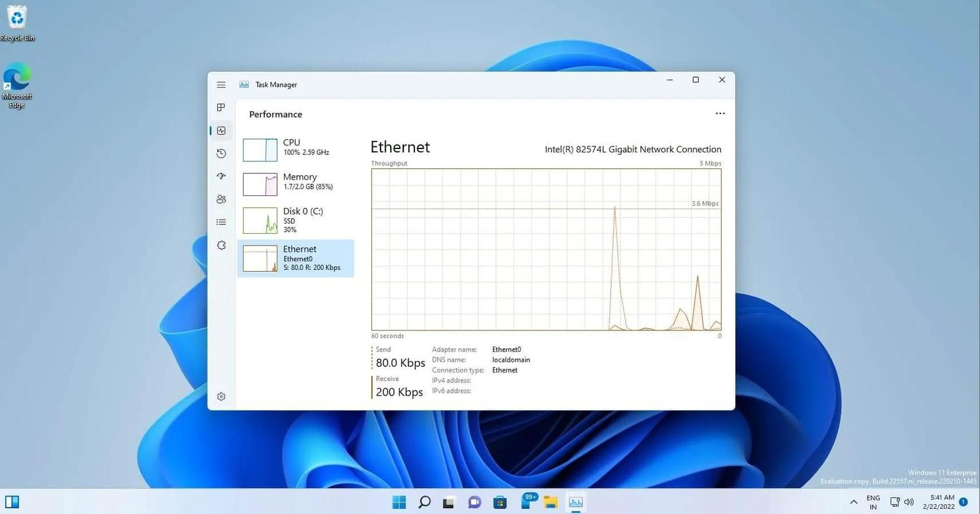The image size is (980, 514).
Task: View Disk 0 (C:) performance
Action: pos(296,220)
